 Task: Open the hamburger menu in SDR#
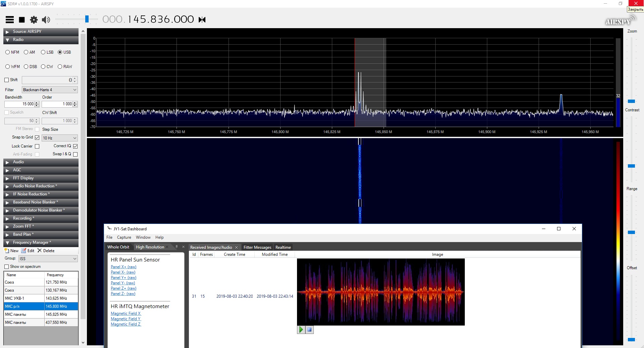[x=10, y=20]
